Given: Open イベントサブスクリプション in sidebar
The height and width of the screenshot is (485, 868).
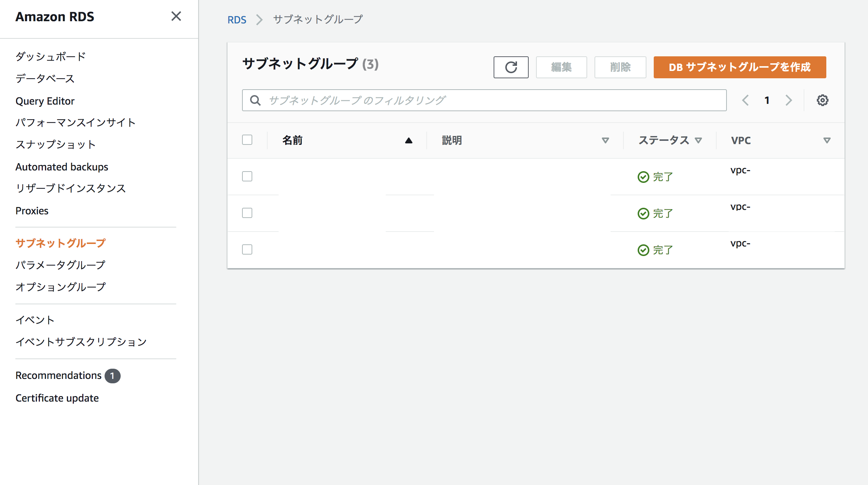Looking at the screenshot, I should (81, 342).
